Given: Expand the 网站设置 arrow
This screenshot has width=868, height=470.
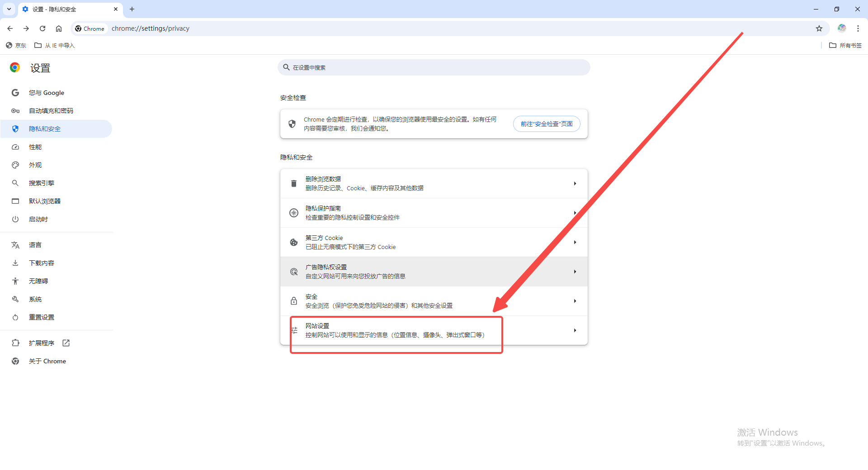Looking at the screenshot, I should (x=575, y=330).
